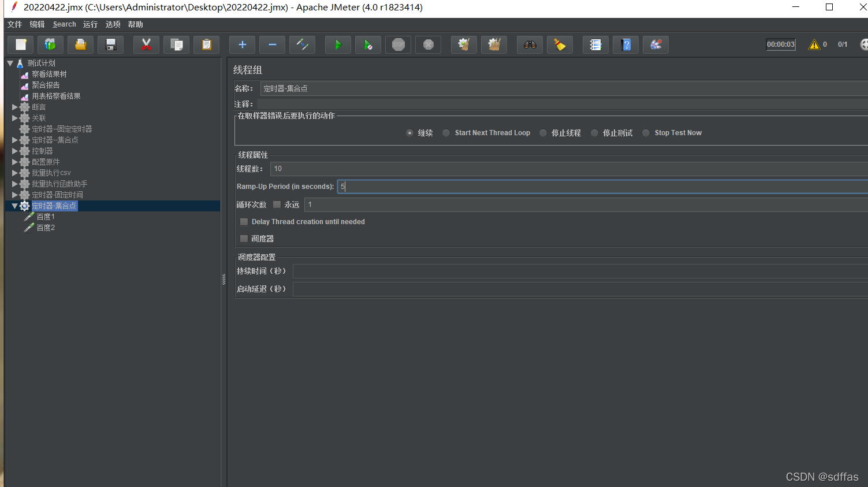Screen dimensions: 868x487
Task: Click the last toolbar plugin icon
Action: (656, 44)
